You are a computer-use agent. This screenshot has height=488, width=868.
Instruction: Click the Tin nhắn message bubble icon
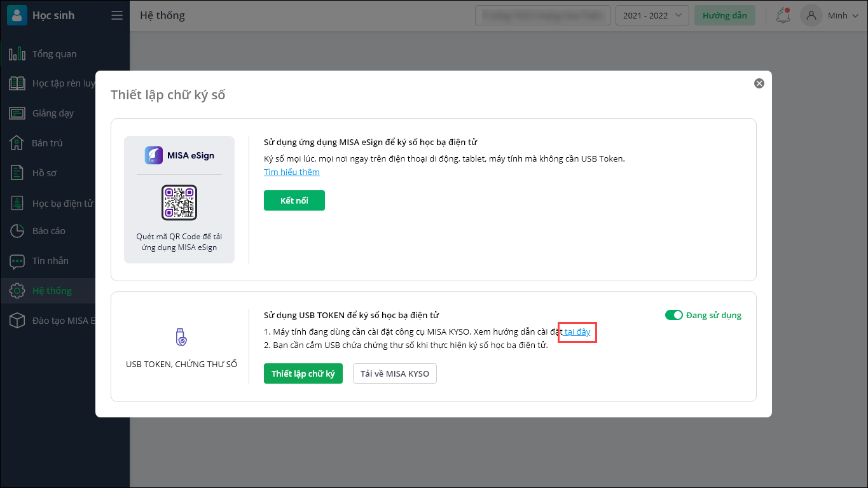(x=17, y=261)
